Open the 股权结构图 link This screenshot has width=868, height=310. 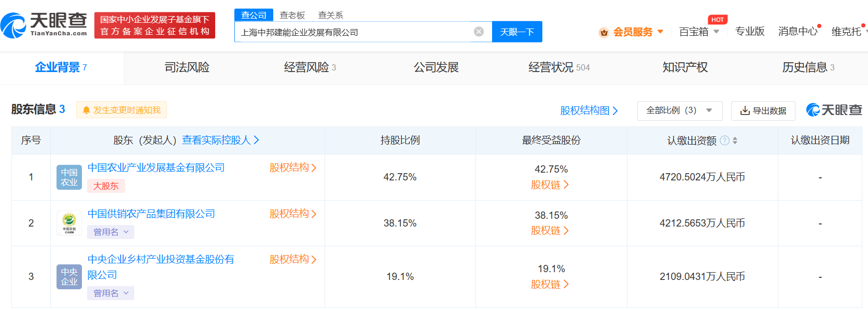(x=589, y=110)
